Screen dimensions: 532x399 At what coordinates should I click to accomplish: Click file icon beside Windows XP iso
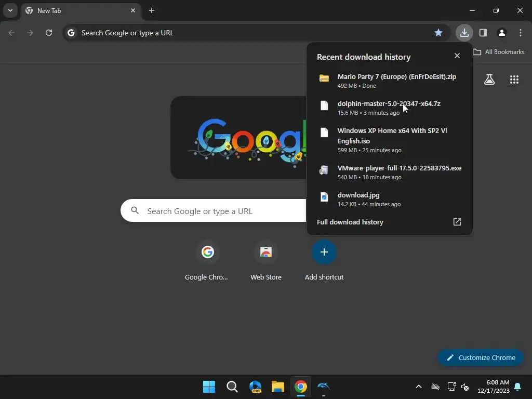click(x=324, y=132)
